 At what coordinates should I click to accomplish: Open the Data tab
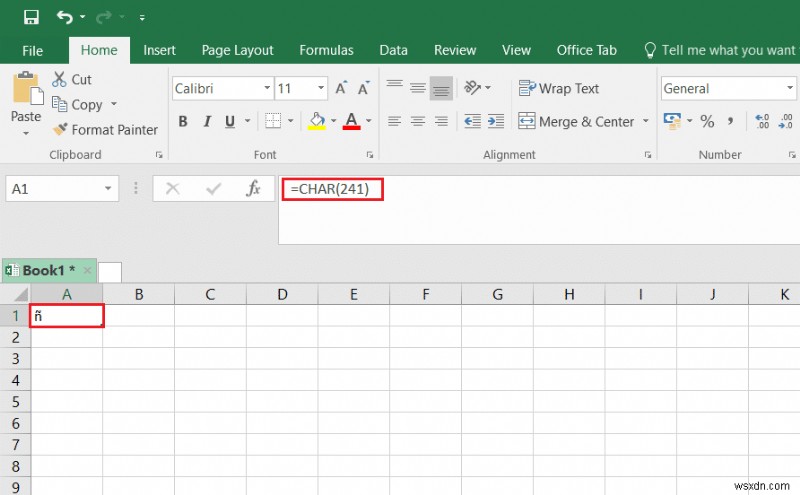[x=393, y=50]
